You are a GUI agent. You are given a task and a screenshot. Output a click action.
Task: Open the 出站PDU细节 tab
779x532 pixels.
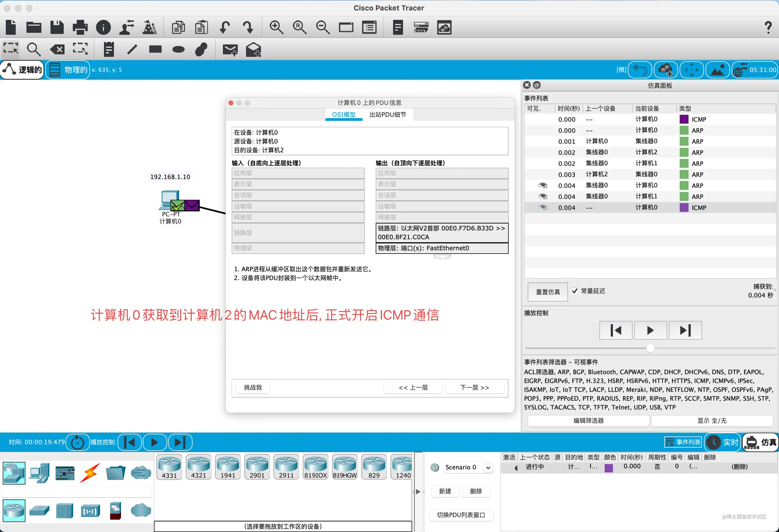tap(388, 114)
